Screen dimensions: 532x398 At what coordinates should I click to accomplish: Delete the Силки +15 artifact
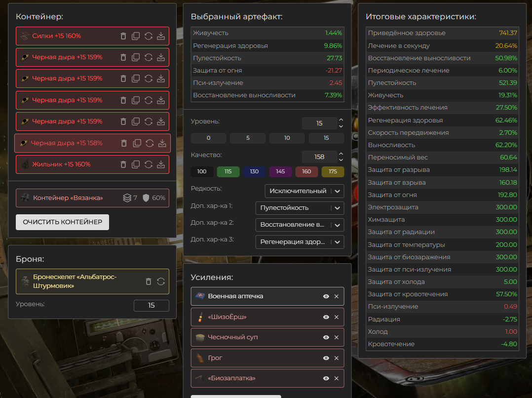pos(123,36)
